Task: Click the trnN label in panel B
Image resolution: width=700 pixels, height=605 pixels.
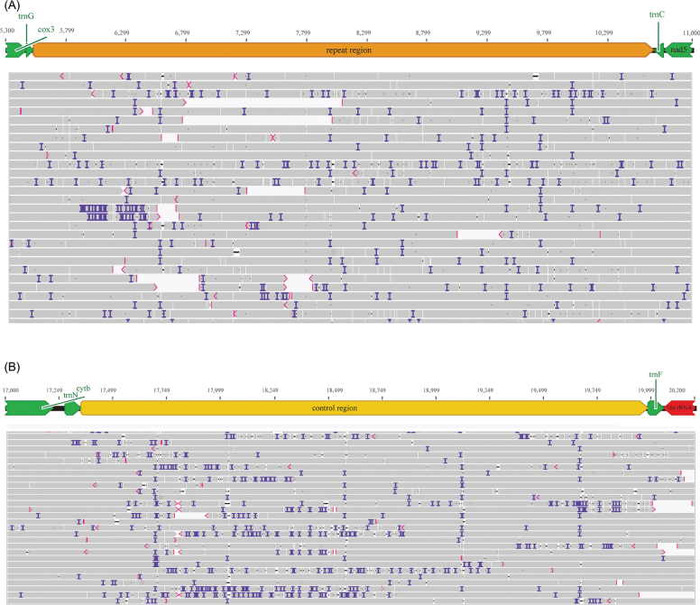Action: tap(70, 395)
